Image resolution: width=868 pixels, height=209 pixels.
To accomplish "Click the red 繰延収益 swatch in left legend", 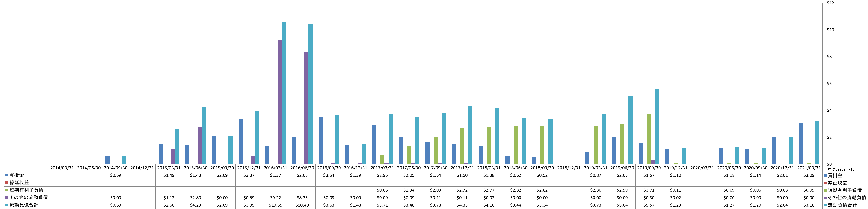I will (7, 183).
